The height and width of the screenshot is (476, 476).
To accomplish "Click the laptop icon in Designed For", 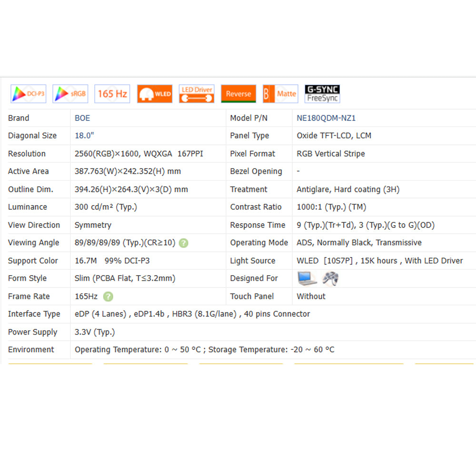I will (307, 278).
